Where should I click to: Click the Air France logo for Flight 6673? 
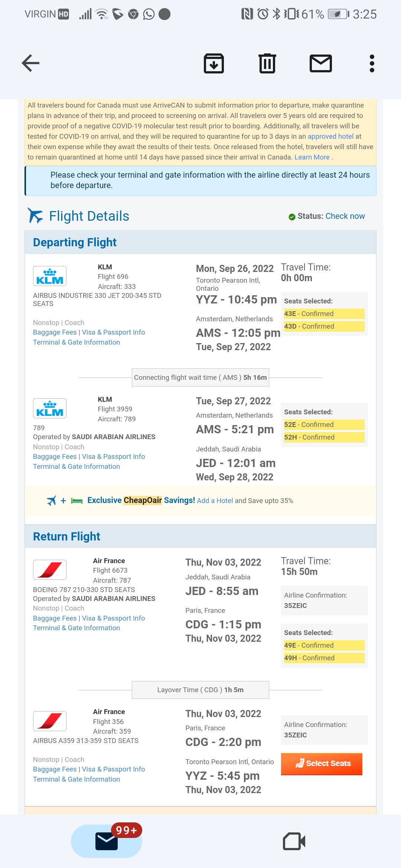point(50,570)
